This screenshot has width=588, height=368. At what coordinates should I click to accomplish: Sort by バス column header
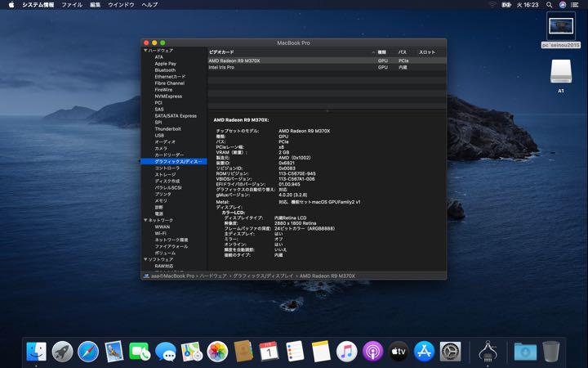[403, 52]
